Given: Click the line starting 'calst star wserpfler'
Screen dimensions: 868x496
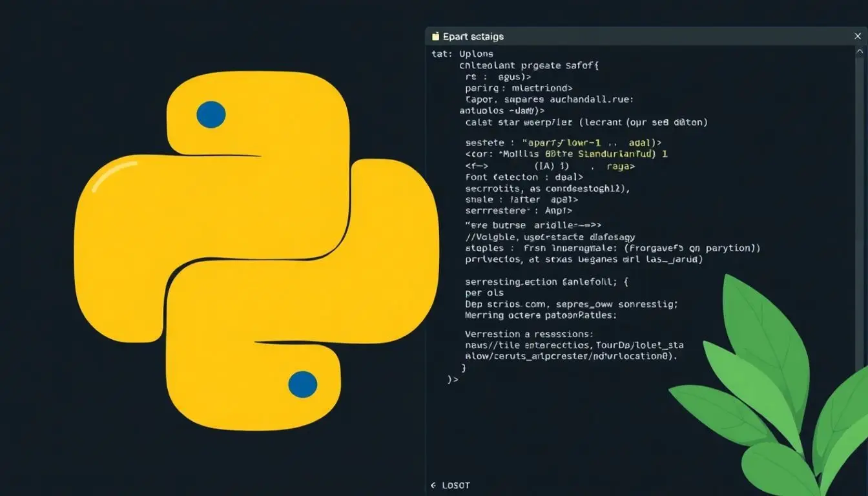Looking at the screenshot, I should [586, 122].
